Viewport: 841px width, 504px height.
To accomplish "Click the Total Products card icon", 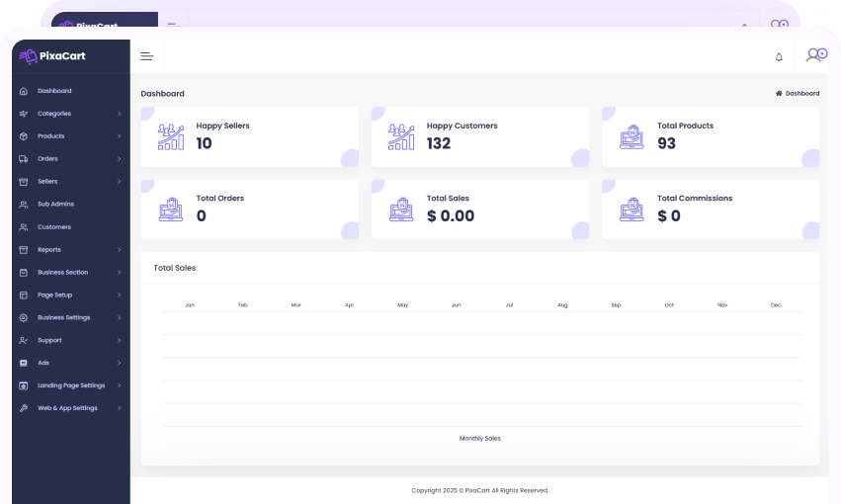I will click(631, 136).
